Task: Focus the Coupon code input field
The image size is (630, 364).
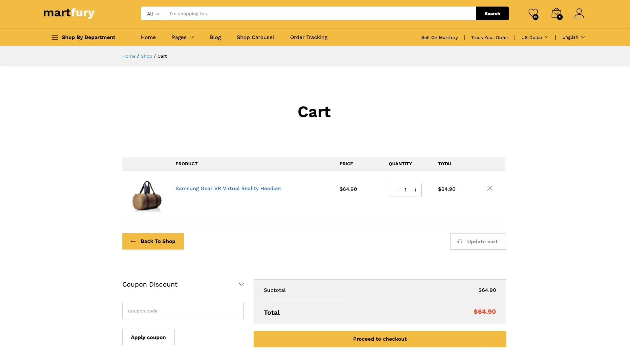Action: pos(183,311)
